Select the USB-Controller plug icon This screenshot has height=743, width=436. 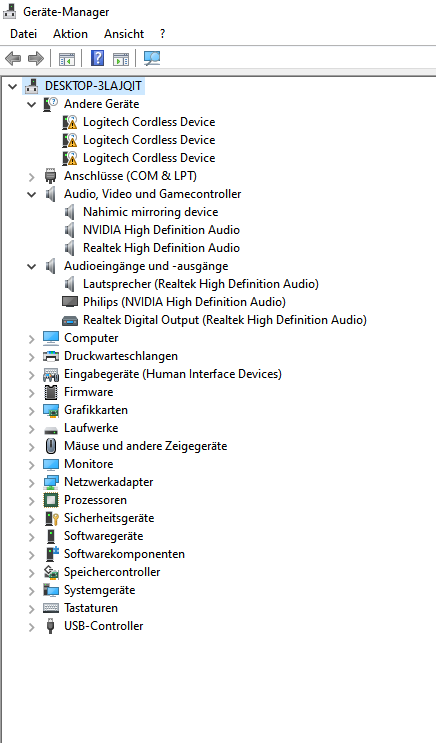(51, 626)
